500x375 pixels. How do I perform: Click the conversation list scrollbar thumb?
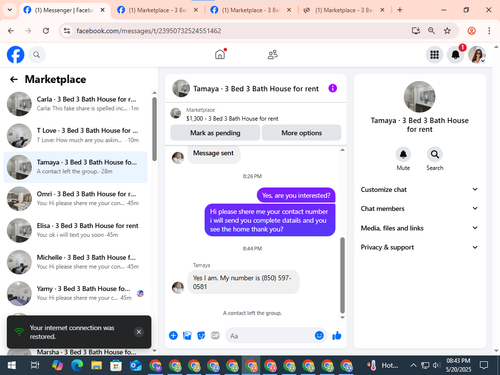point(154,129)
